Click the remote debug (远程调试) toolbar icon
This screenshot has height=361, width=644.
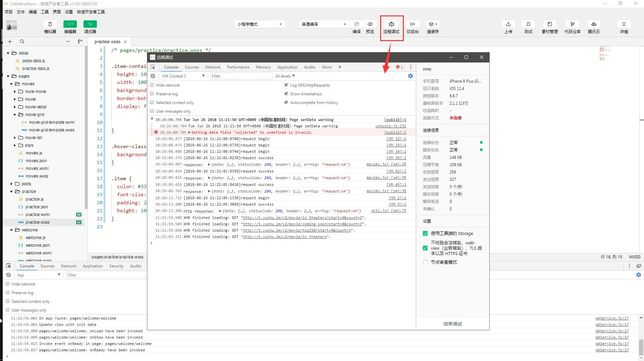click(391, 24)
